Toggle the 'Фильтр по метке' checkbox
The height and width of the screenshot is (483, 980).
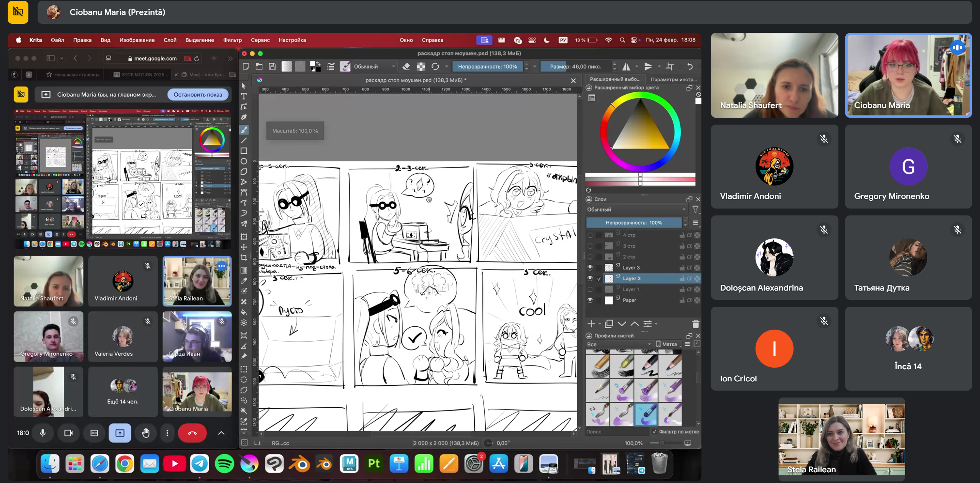655,432
